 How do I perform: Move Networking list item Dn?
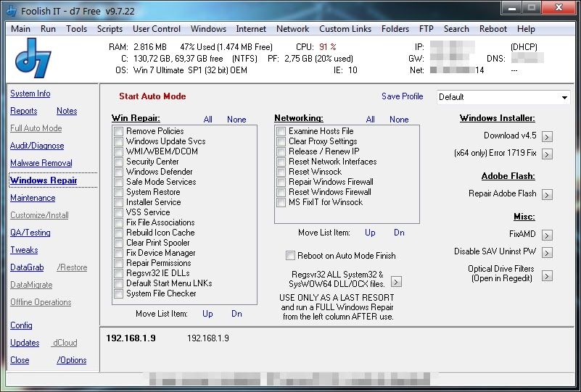point(399,233)
